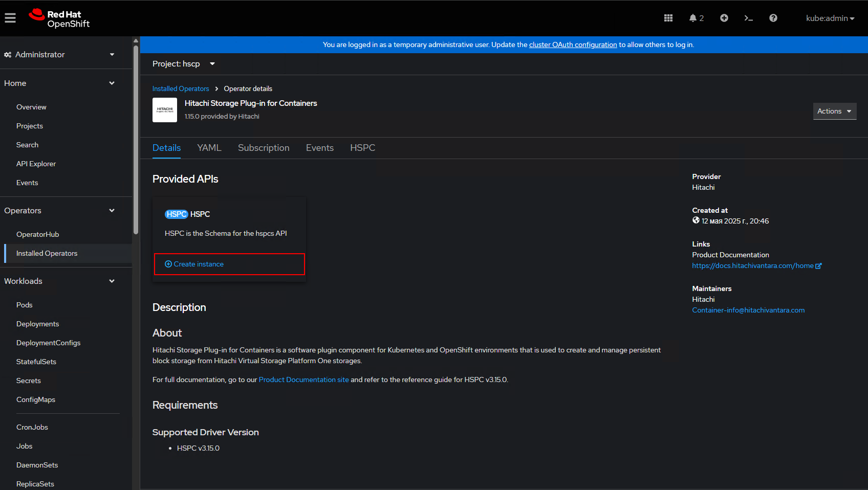Click the Red Hat OpenShift logo
868x490 pixels.
(59, 18)
